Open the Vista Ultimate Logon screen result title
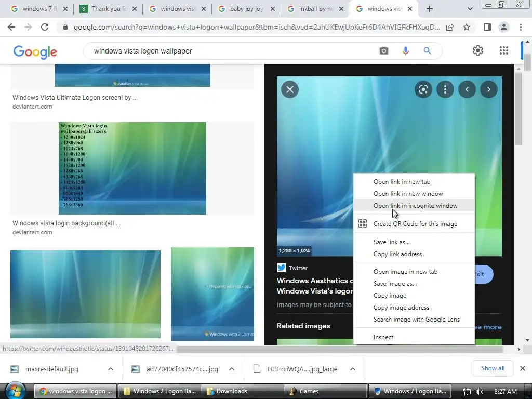Image resolution: width=532 pixels, height=399 pixels. pos(75,97)
